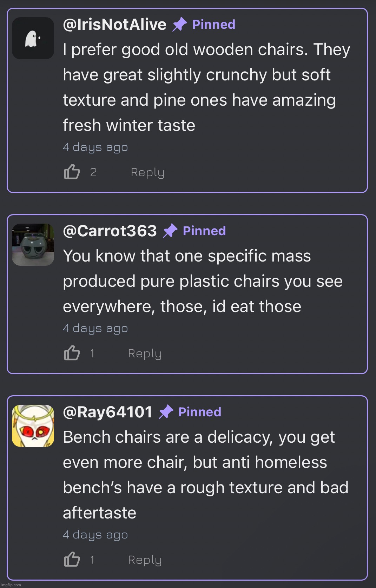Like the IrisNotAlive comment with thumbs-up
376x588 pixels.
[72, 172]
